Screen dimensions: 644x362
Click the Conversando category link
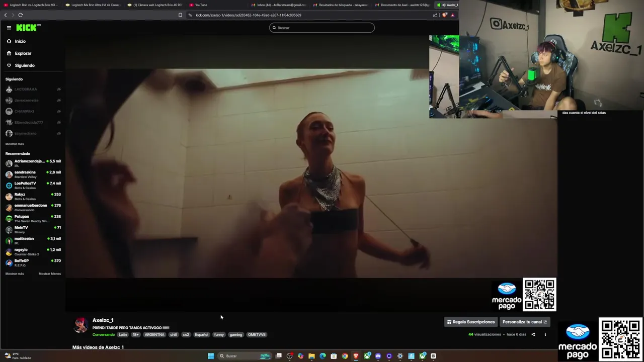pos(103,335)
